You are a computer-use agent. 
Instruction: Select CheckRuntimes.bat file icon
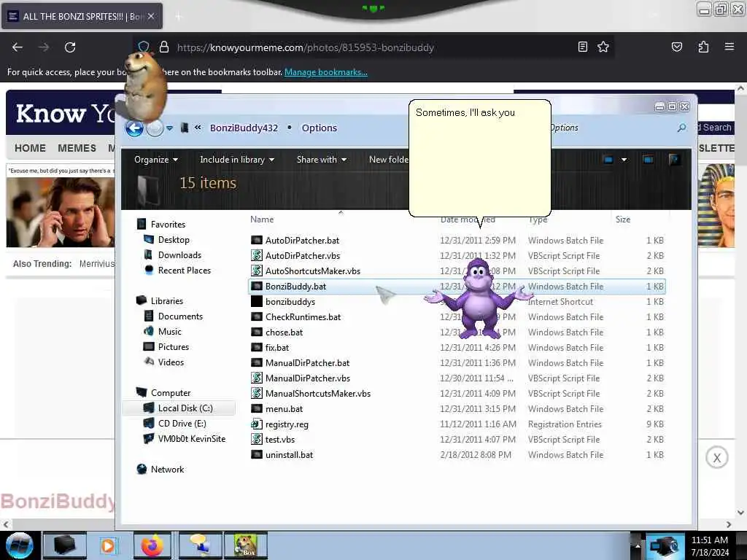point(257,316)
